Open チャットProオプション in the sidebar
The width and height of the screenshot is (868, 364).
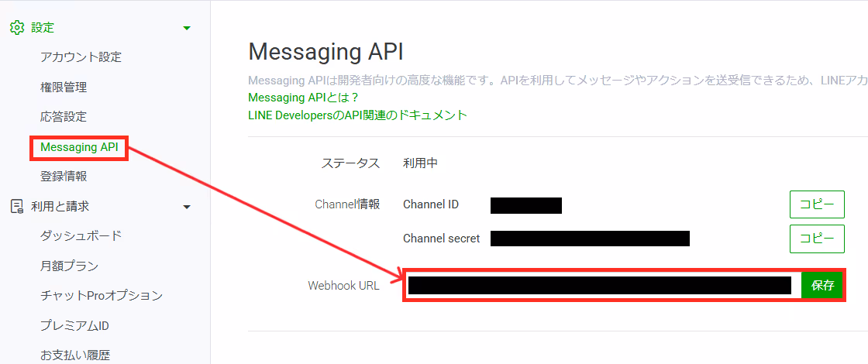point(102,295)
